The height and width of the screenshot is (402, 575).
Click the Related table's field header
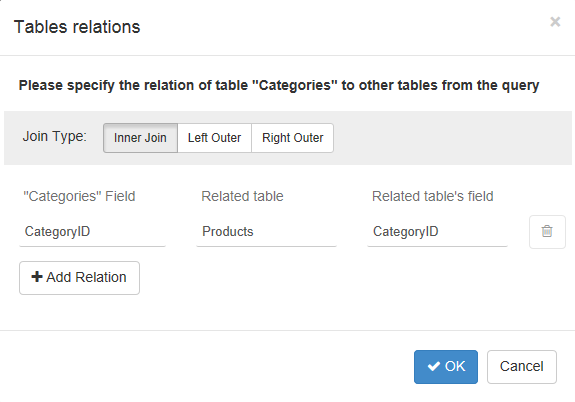pos(433,196)
